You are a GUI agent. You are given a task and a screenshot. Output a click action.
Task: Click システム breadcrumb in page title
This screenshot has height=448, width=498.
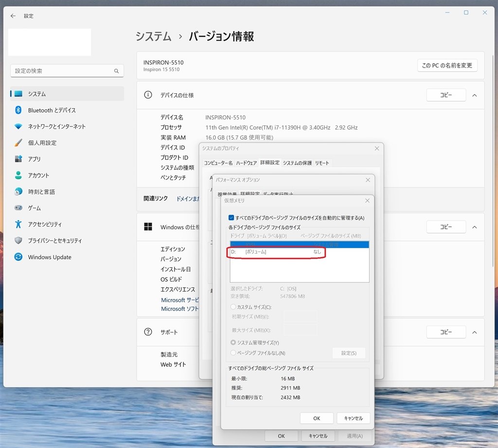click(x=153, y=36)
